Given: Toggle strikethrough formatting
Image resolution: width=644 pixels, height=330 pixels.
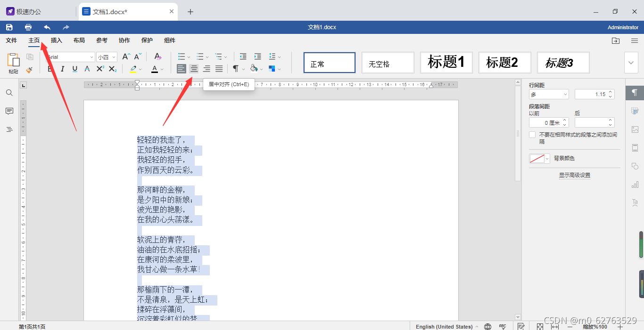Looking at the screenshot, I should pos(87,69).
